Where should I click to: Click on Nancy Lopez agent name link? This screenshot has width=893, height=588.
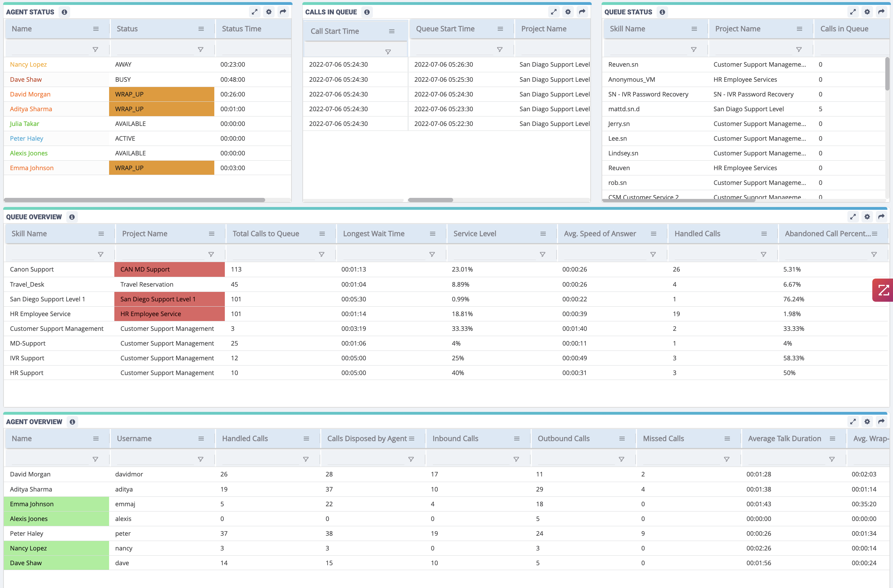28,64
